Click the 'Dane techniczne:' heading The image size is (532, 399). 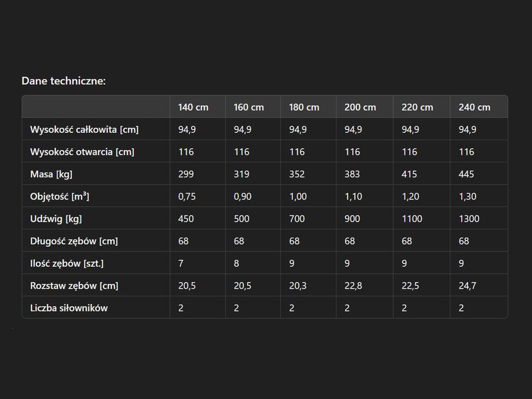pos(64,81)
